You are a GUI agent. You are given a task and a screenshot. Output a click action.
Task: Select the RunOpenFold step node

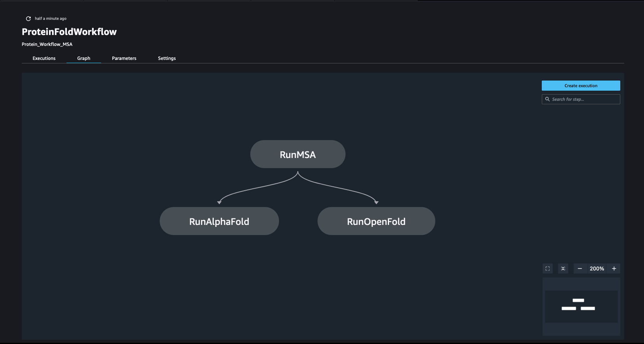pos(376,221)
